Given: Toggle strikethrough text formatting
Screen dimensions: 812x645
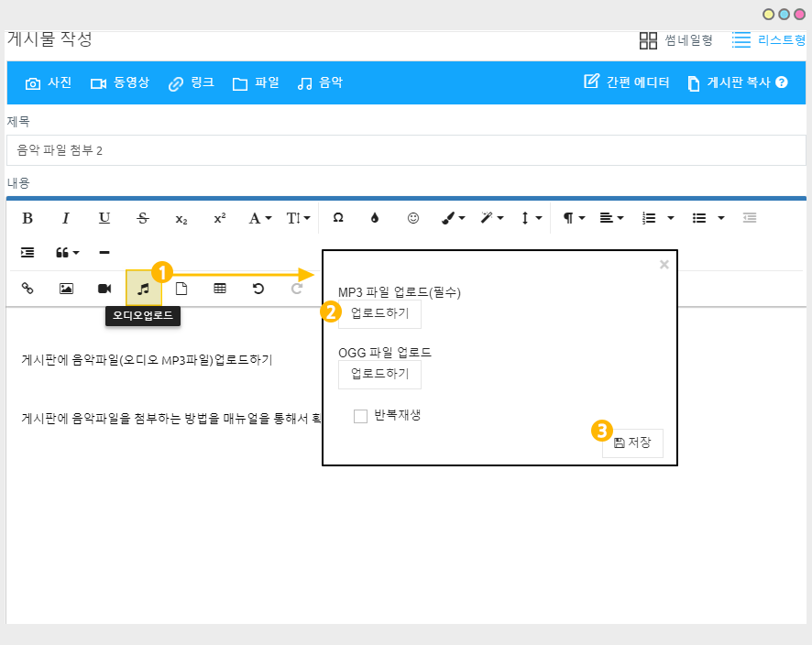Looking at the screenshot, I should 142,218.
